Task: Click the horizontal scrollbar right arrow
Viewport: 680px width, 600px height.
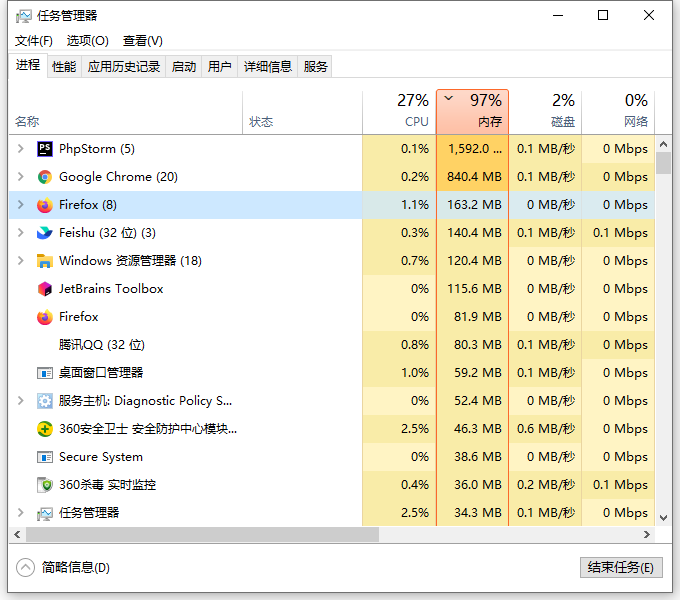Action: click(647, 535)
